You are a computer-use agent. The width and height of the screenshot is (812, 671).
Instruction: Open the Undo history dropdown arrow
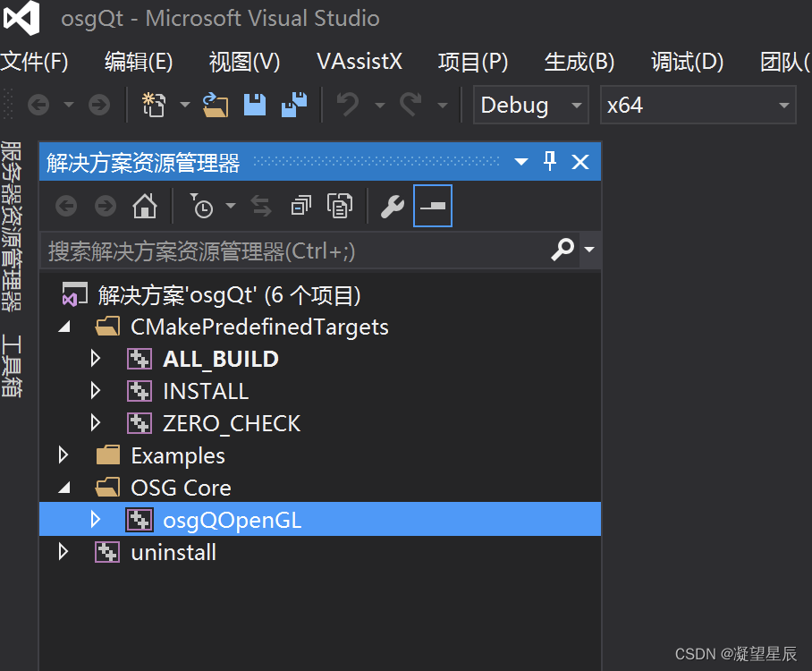379,106
